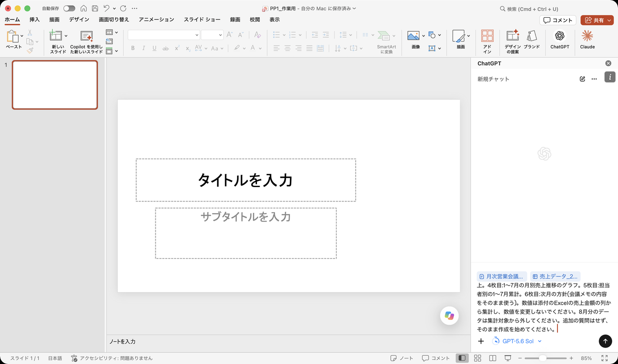Screen dimensions: 618x364
Task: Switch to slide sorter view
Action: 477,358
